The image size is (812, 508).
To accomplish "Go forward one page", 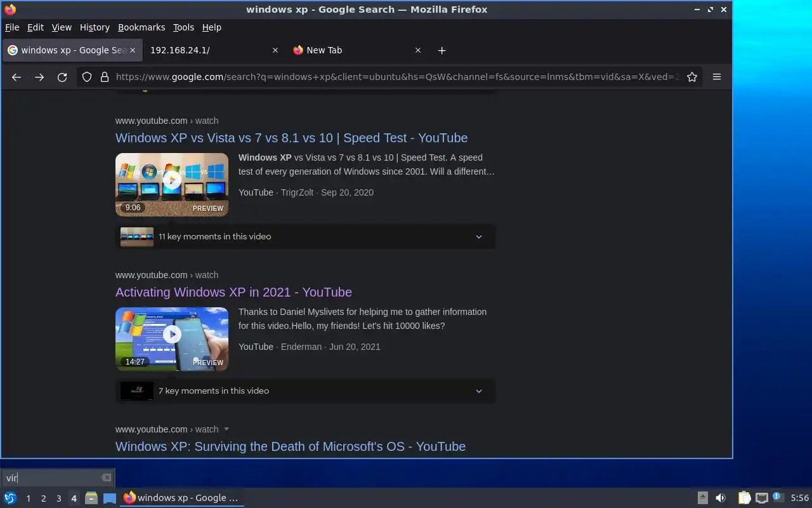I will (39, 77).
